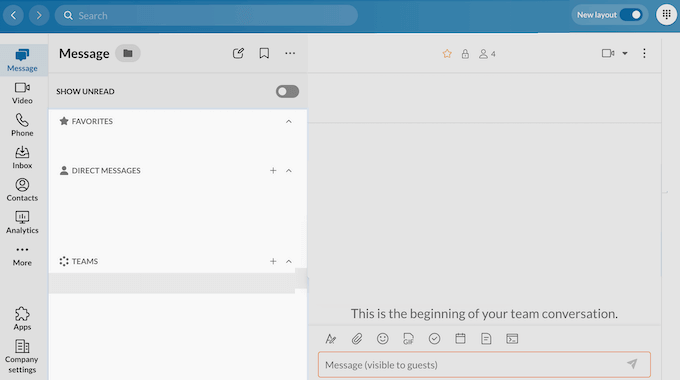This screenshot has height=380, width=680.
Task: Insert a code snippet
Action: pos(512,339)
